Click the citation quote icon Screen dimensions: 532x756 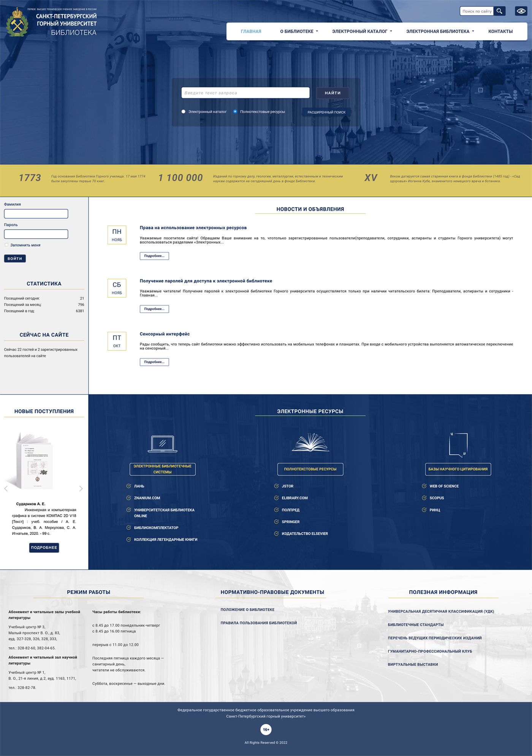(458, 444)
